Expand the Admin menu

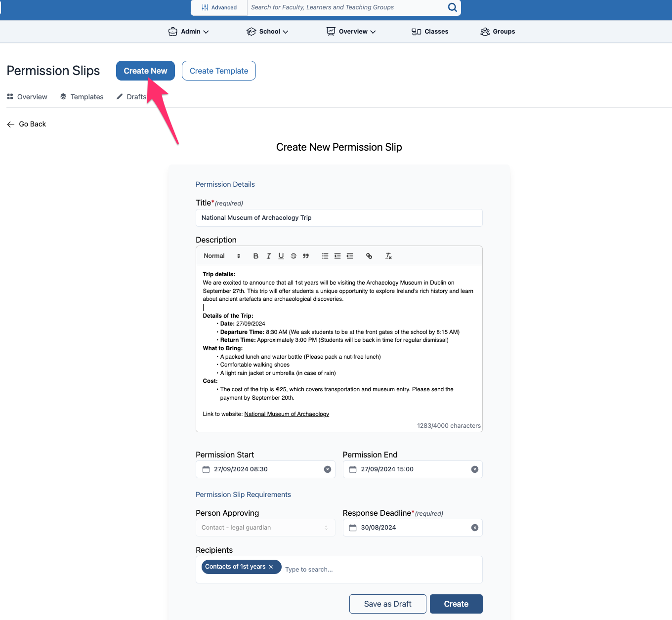pyautogui.click(x=189, y=32)
